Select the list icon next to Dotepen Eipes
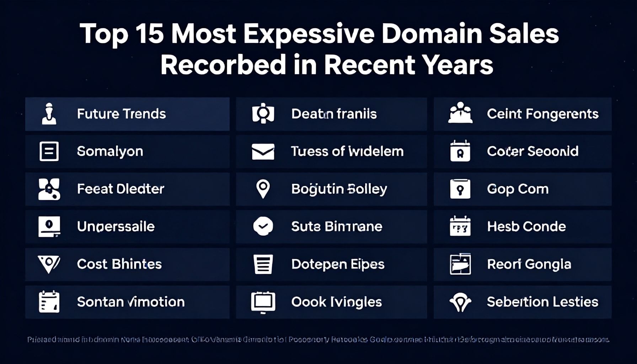This screenshot has width=637, height=364. coord(263,264)
